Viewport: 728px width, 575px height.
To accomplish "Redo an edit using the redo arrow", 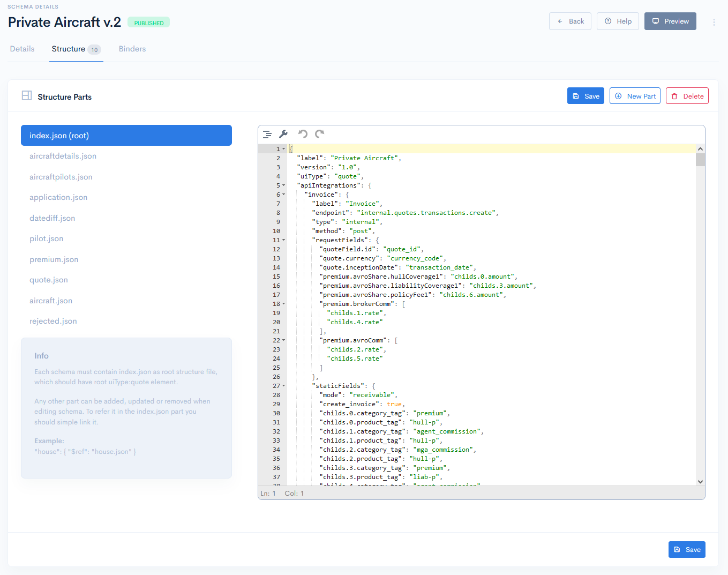I will click(319, 134).
